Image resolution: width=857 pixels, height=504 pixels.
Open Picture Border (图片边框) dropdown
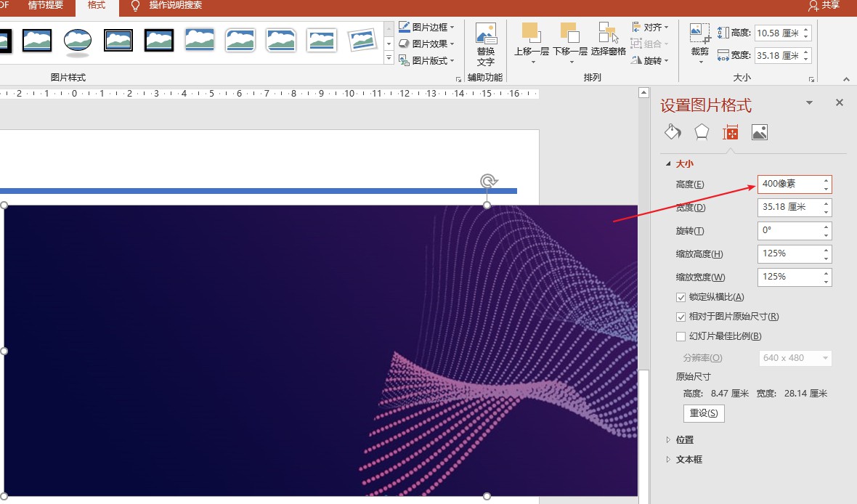[x=428, y=27]
